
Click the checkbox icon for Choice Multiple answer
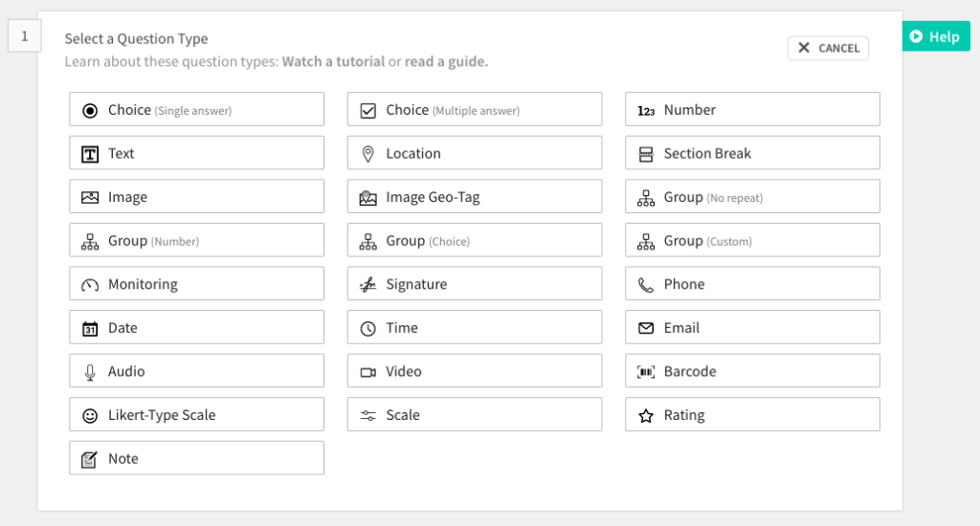[368, 111]
